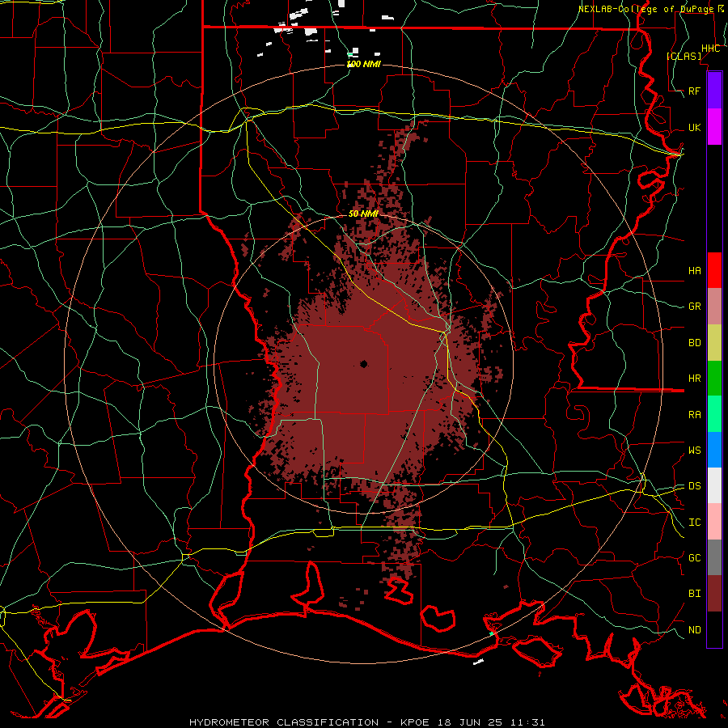Click the UK legend label
728x728 pixels.
(x=695, y=127)
